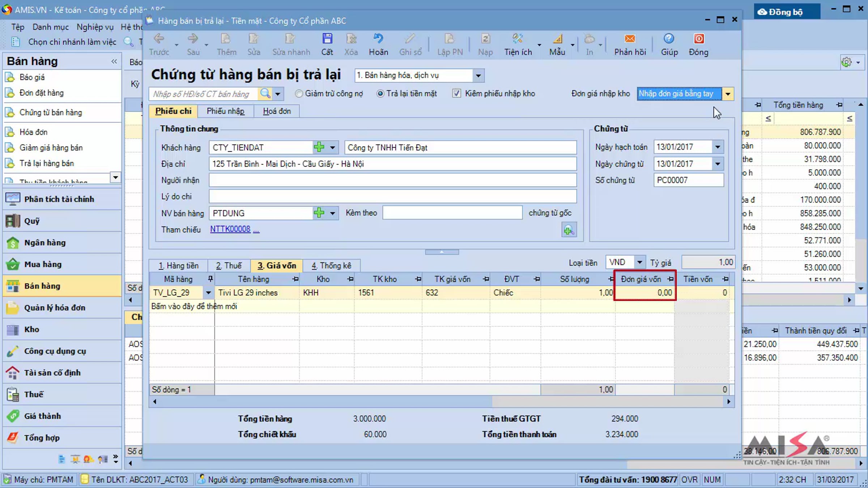Open the Ngày chứng từ date picker
Image resolution: width=868 pixels, height=488 pixels.
(718, 164)
